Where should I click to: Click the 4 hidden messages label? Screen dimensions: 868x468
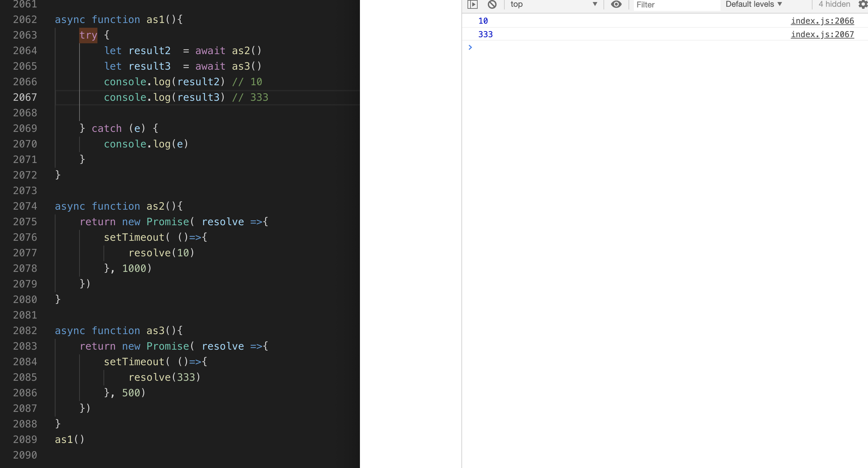pyautogui.click(x=834, y=4)
